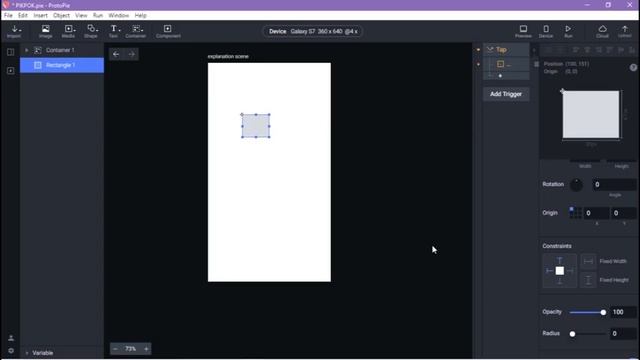640x360 pixels.
Task: Toggle Fixed Width constraint
Action: [588, 261]
